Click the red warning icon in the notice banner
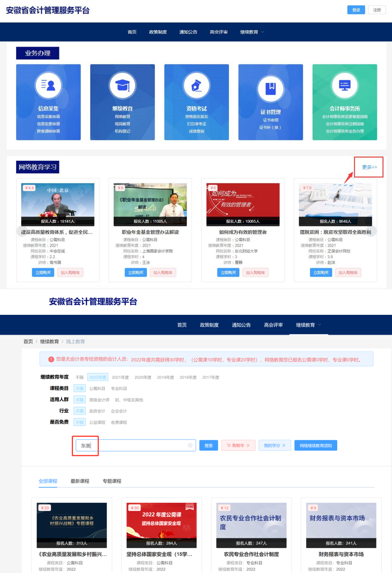Screen dimensions: 392x573 pyautogui.click(x=51, y=360)
